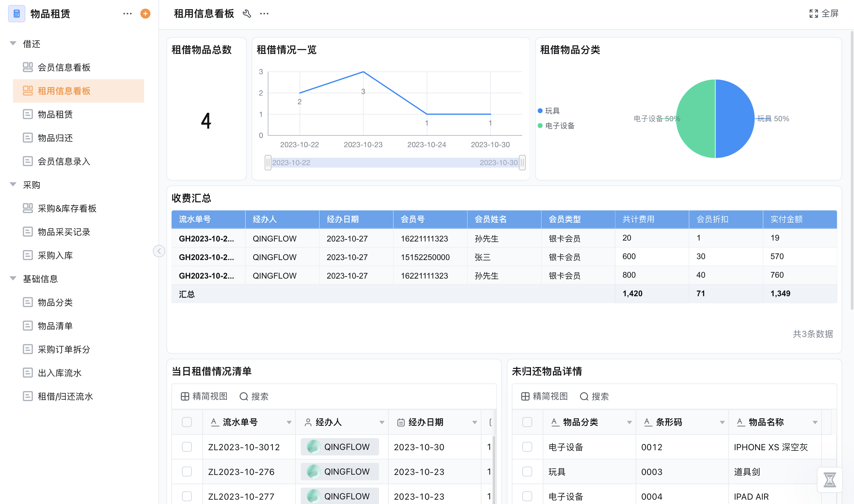Open the 物品分类 column dropdown

pos(629,422)
